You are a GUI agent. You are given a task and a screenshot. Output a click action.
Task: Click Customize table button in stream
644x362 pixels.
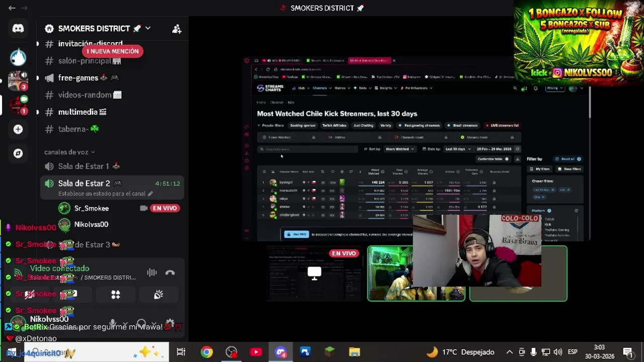(x=493, y=159)
